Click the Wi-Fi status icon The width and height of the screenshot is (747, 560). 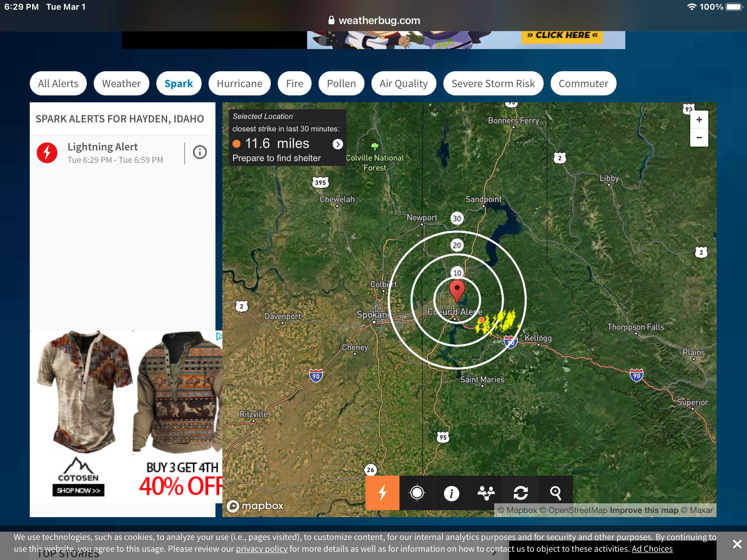tap(691, 7)
